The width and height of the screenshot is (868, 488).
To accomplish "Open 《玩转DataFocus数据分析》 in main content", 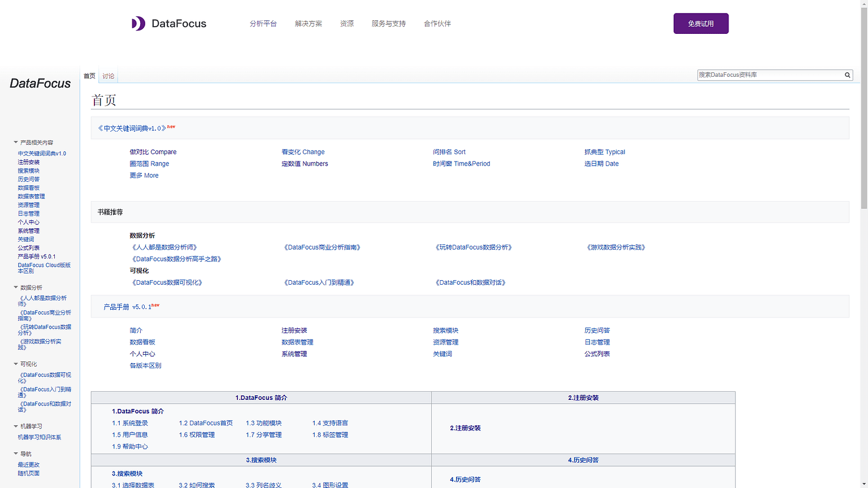I will click(474, 247).
